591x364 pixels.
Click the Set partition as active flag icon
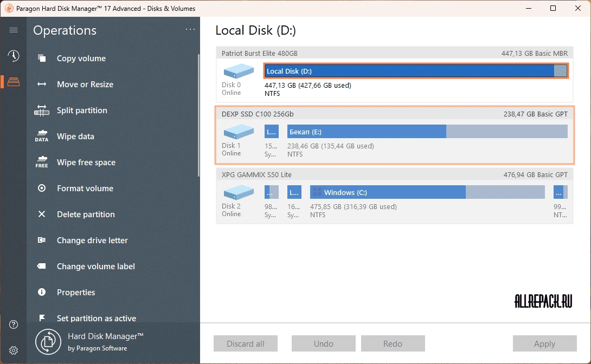point(42,318)
